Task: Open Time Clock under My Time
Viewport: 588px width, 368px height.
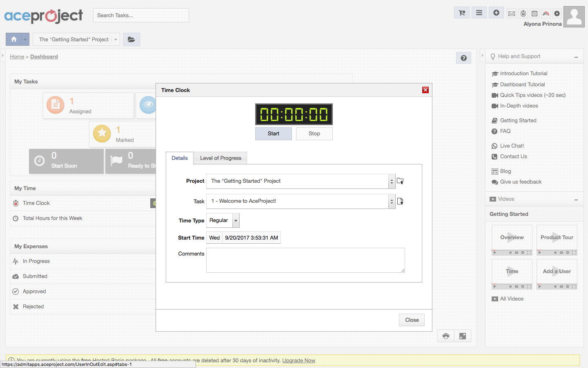Action: pos(36,203)
